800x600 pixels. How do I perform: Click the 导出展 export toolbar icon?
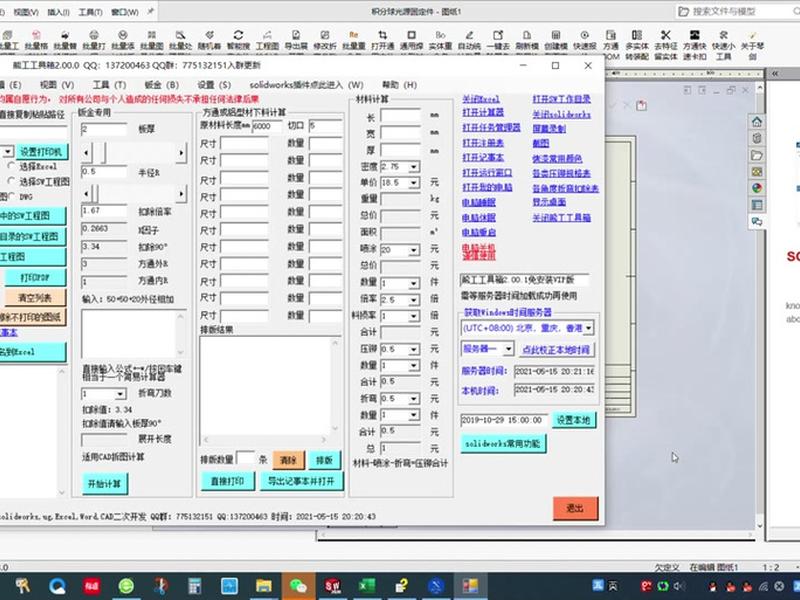click(x=296, y=35)
